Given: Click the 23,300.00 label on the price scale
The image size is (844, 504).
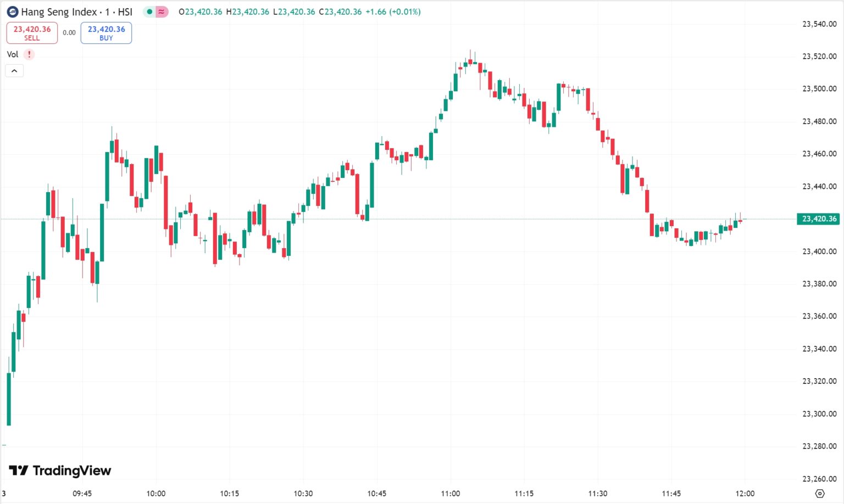Looking at the screenshot, I should (x=819, y=414).
